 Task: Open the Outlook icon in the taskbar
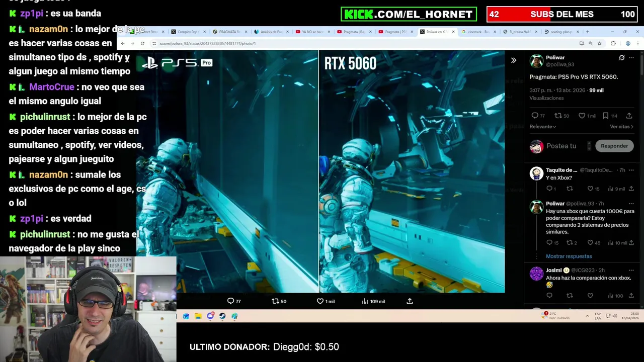tap(186, 316)
